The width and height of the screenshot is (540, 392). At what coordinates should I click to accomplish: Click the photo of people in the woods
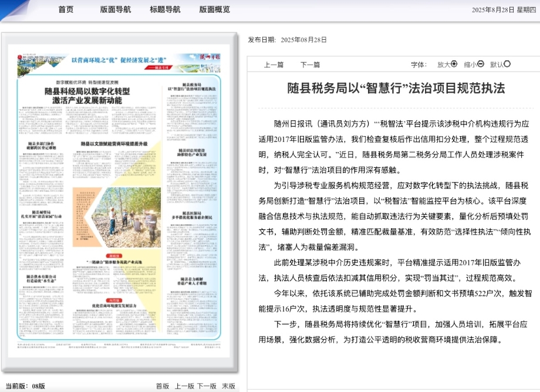coord(127,217)
